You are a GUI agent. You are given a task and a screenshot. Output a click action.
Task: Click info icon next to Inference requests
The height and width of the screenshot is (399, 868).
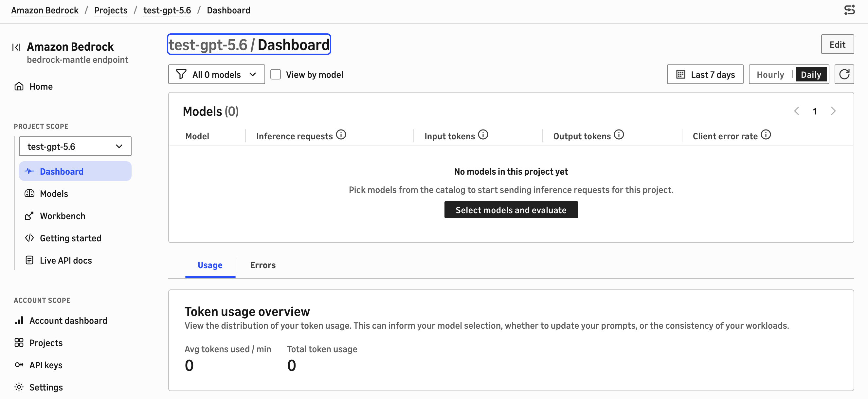(341, 135)
